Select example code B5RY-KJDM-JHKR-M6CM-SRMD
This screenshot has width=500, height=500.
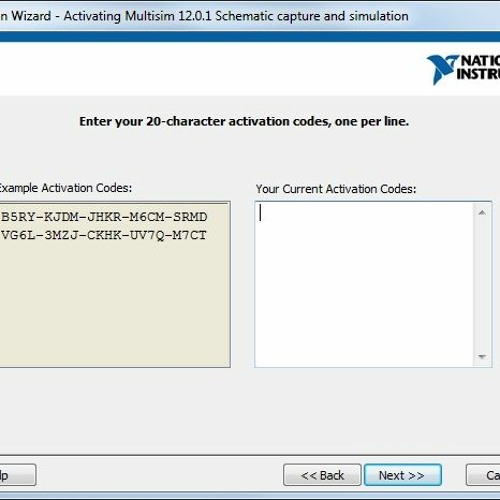104,217
